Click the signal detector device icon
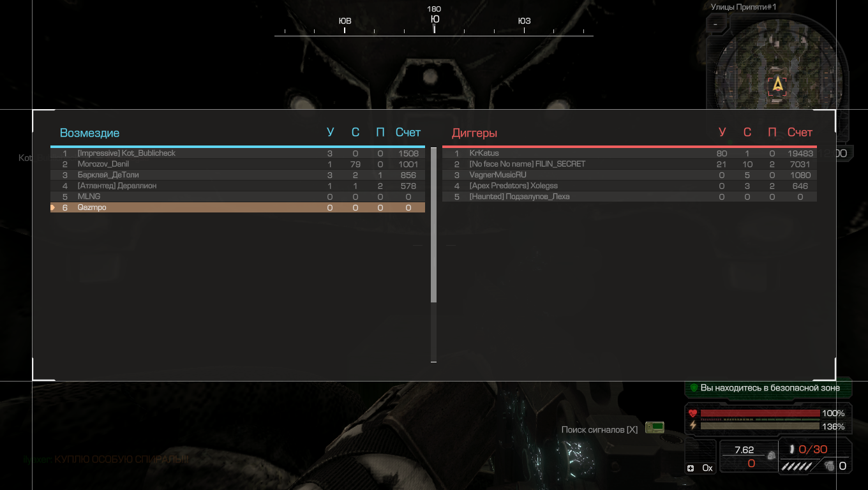The height and width of the screenshot is (490, 868). coord(654,427)
